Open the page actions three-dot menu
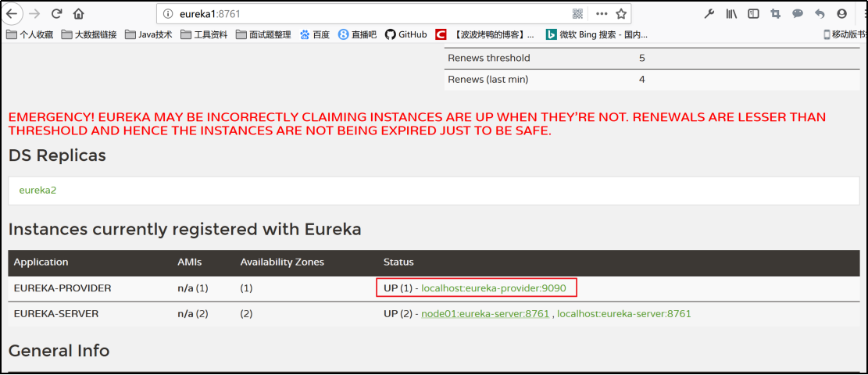 coord(601,14)
